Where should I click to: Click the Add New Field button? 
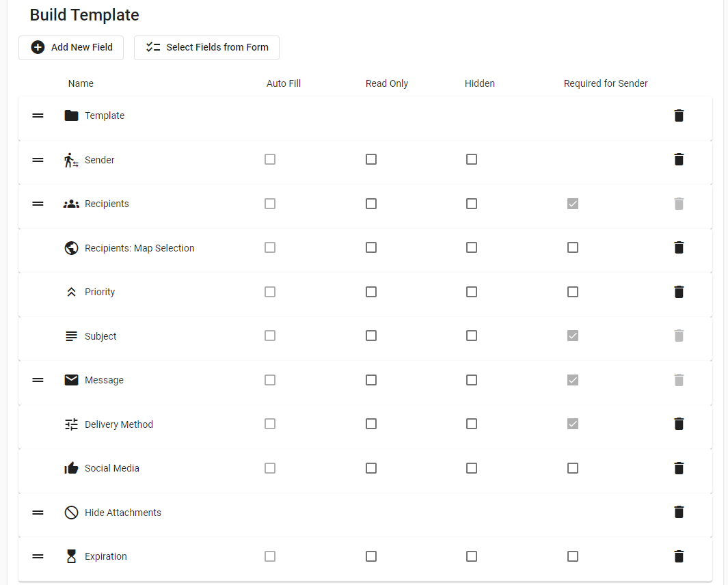(x=71, y=47)
